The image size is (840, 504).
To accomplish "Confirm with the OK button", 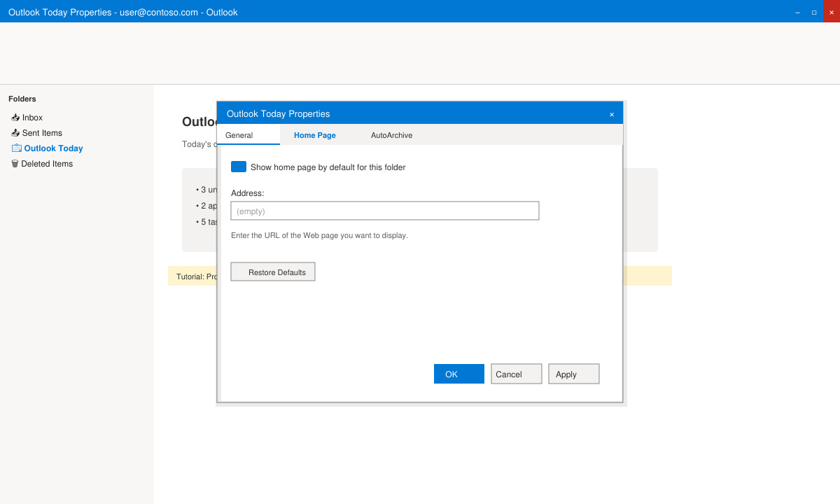I will pyautogui.click(x=459, y=374).
